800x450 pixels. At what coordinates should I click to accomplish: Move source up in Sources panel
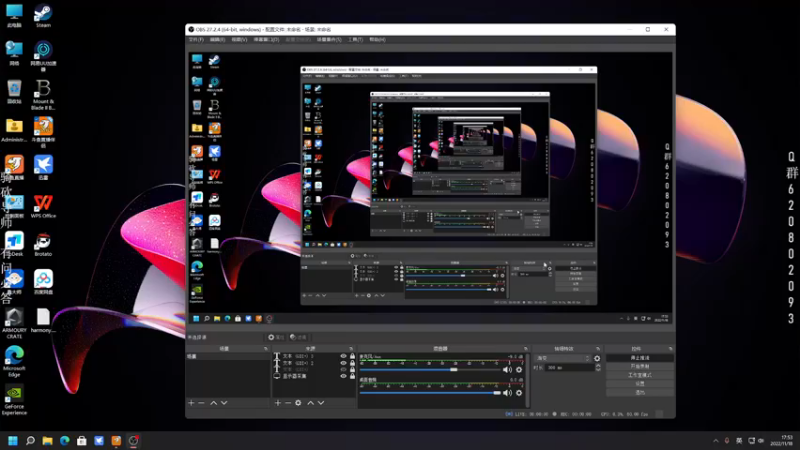tap(310, 403)
